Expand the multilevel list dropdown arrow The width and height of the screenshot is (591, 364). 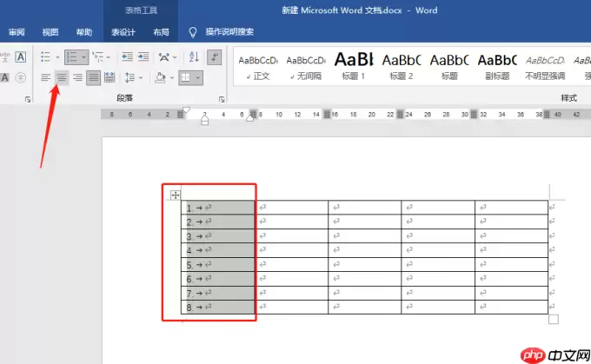coord(109,57)
